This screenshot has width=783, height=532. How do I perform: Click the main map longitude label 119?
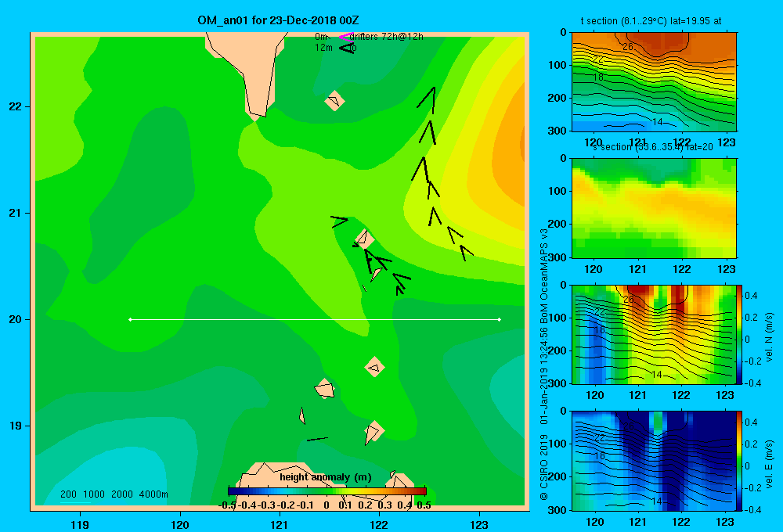80,524
